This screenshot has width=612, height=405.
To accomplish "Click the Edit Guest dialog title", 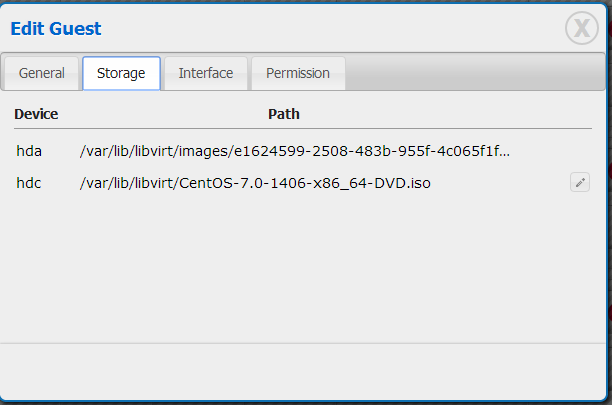I will click(56, 29).
